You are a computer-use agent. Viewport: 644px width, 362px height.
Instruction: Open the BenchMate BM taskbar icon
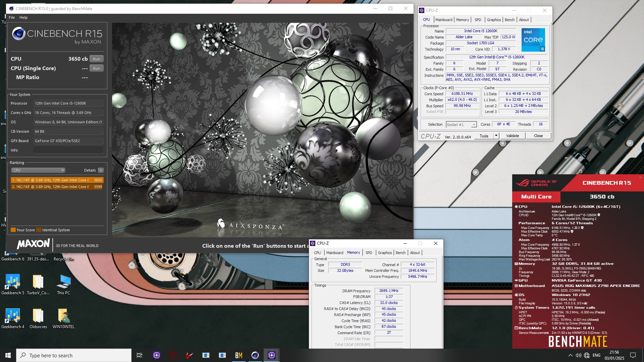coord(238,355)
